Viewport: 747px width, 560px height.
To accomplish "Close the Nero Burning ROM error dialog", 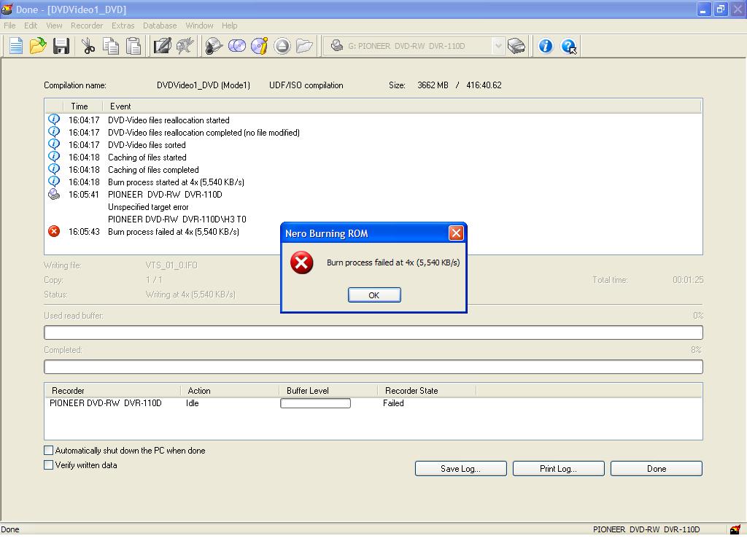I will pyautogui.click(x=456, y=233).
